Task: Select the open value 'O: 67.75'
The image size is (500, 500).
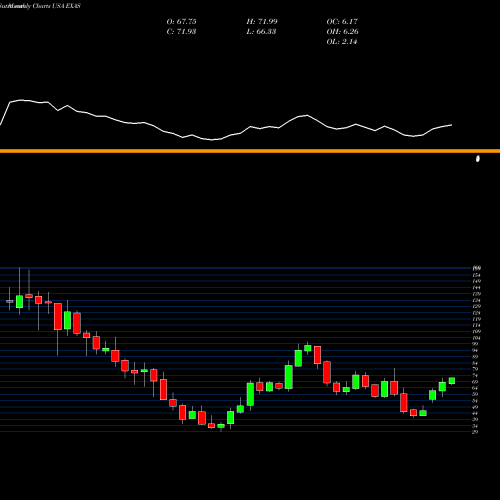Action: pos(181,22)
